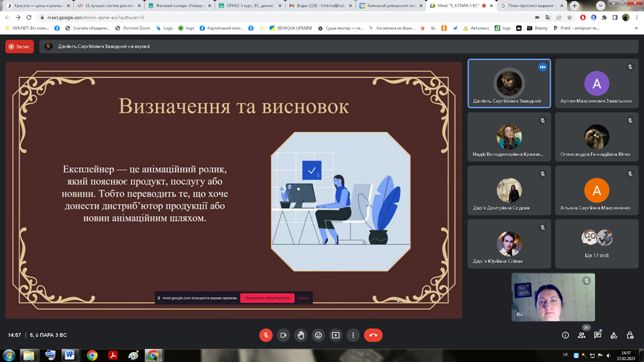Viewport: 644px width, 362px height.
Task: Select Надія Володимирівна's video thumbnail
Action: point(509,137)
